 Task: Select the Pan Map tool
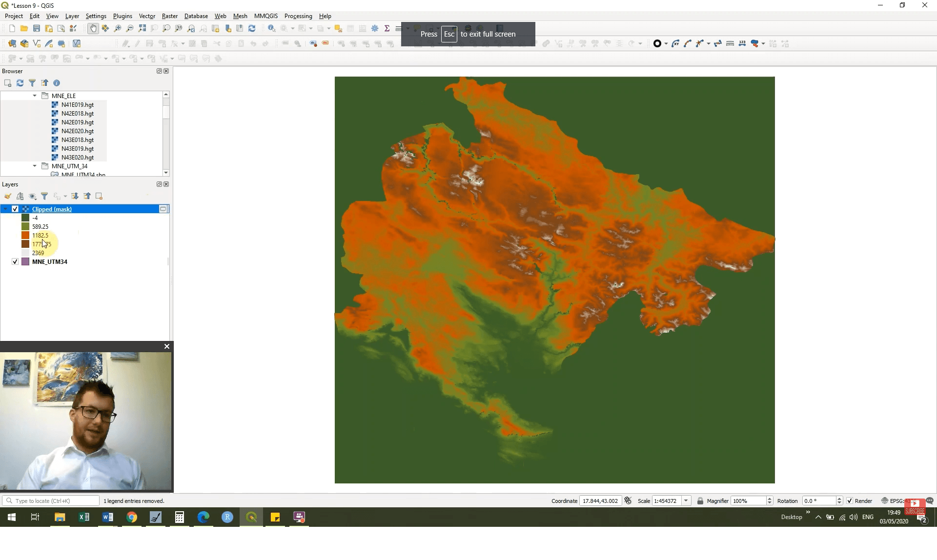tap(93, 28)
